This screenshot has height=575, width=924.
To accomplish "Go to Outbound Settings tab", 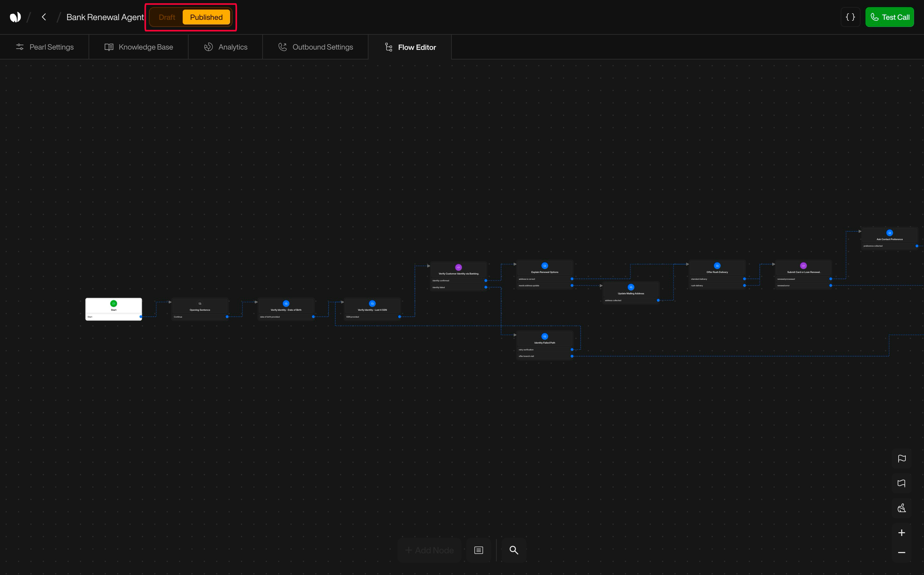I will [x=316, y=47].
